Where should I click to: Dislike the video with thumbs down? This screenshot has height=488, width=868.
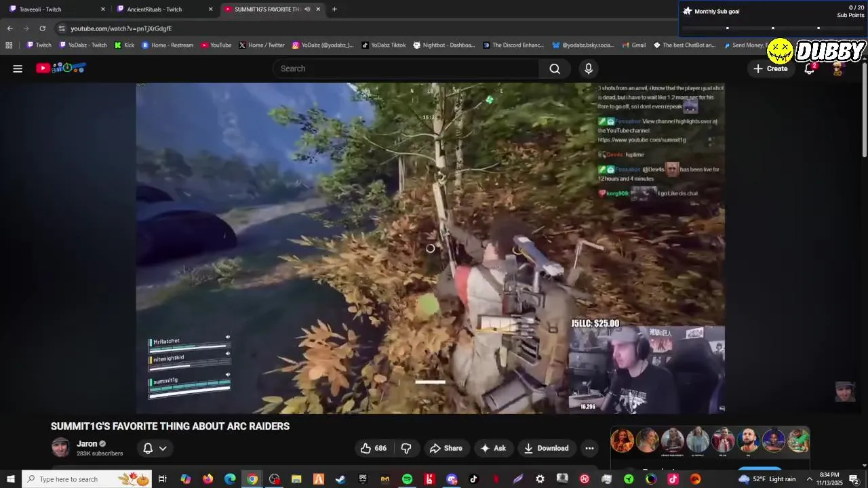pos(406,448)
